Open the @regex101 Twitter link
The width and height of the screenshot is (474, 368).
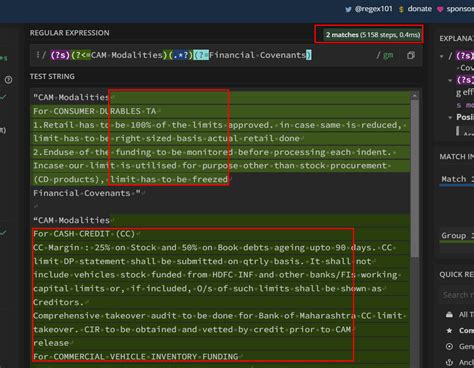[x=373, y=9]
